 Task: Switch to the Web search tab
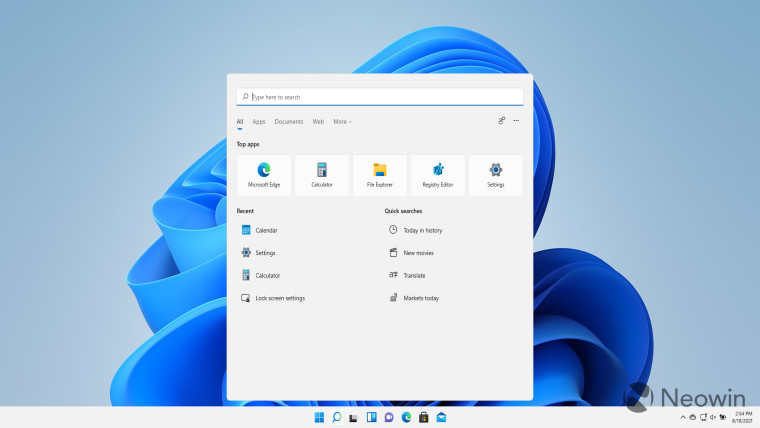coord(318,122)
